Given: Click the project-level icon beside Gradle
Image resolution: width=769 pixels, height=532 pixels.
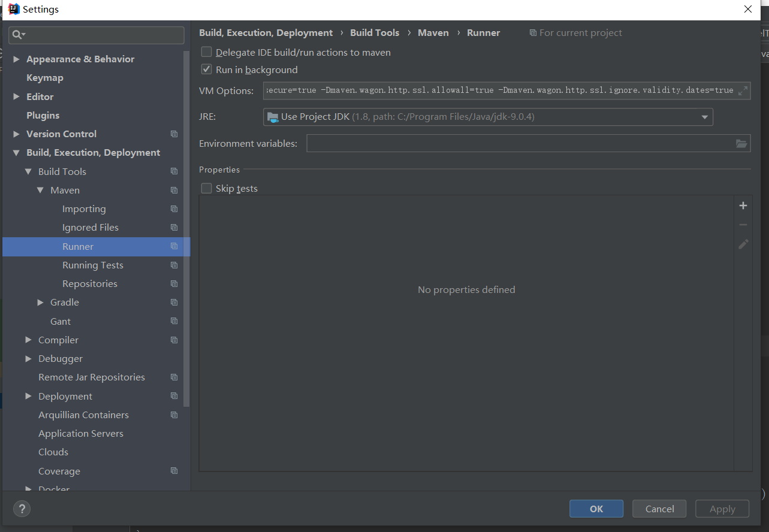Looking at the screenshot, I should coord(174,303).
